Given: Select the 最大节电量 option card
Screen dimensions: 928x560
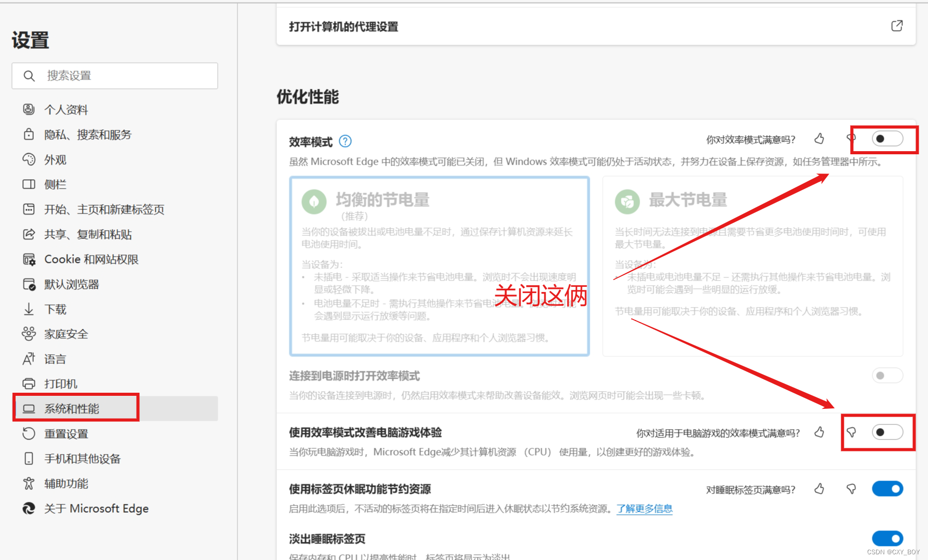Looking at the screenshot, I should pyautogui.click(x=752, y=266).
